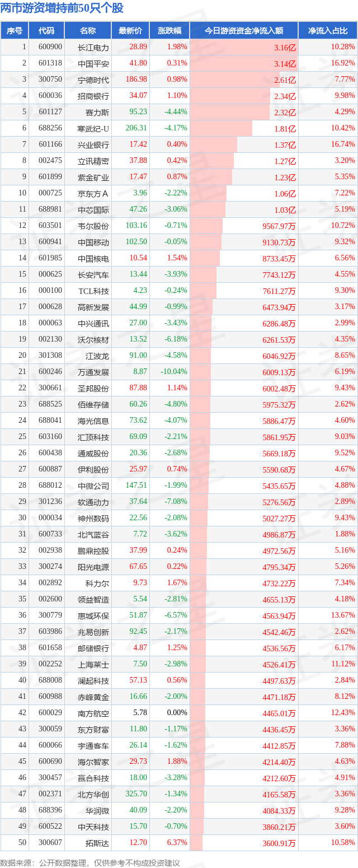358x868 pixels.
Task: Select stock name 中芯国际
Action: (x=94, y=210)
